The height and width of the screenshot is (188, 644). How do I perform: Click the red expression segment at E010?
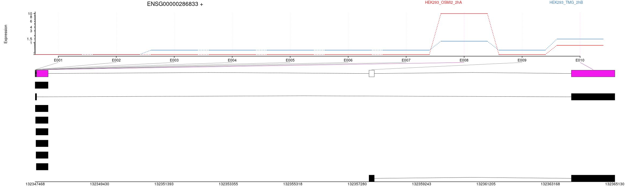[x=580, y=45]
